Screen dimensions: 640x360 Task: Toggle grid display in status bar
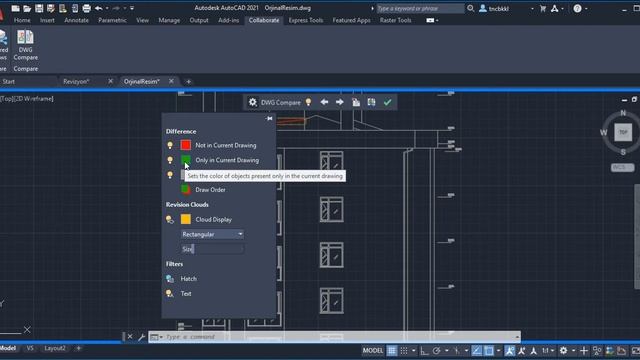391,351
